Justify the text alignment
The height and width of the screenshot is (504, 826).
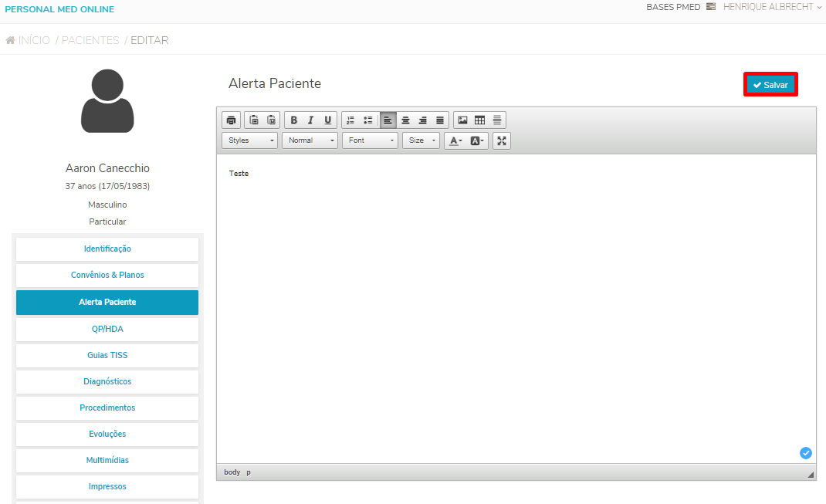440,120
